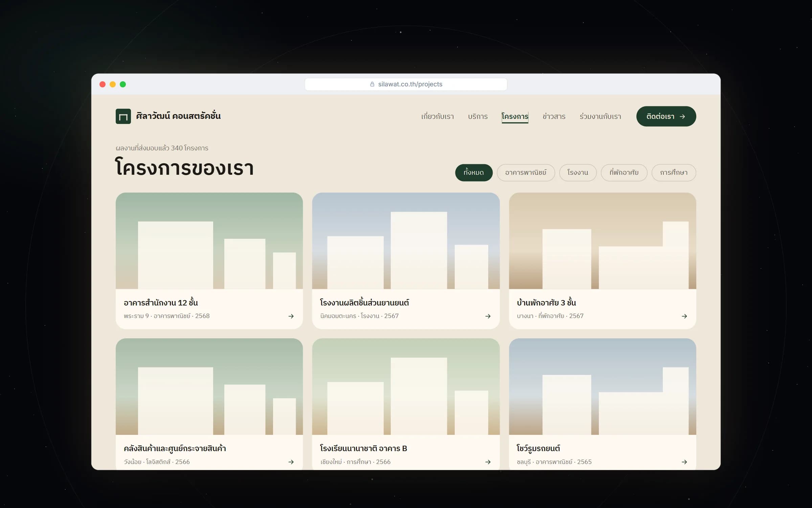Click arrow icon on อาคารสำนักงาน 12 ชั้น card
The width and height of the screenshot is (812, 508).
[x=291, y=316]
